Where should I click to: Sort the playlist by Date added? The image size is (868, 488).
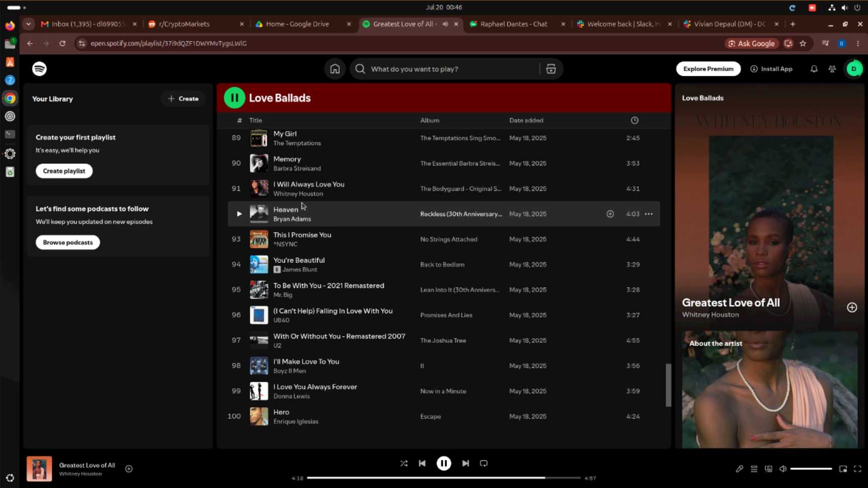(526, 120)
